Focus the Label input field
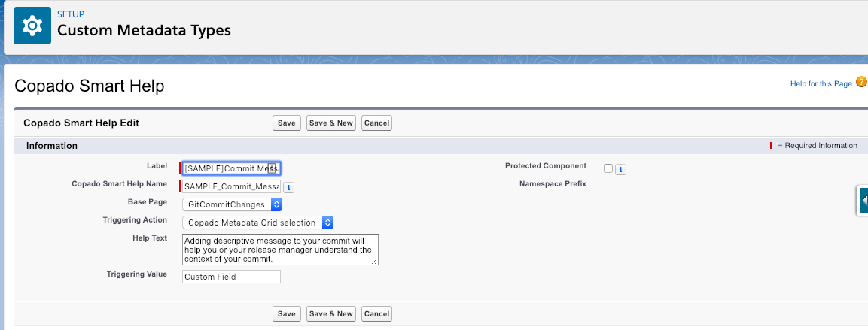Viewport: 868px width, 330px height. pyautogui.click(x=231, y=168)
